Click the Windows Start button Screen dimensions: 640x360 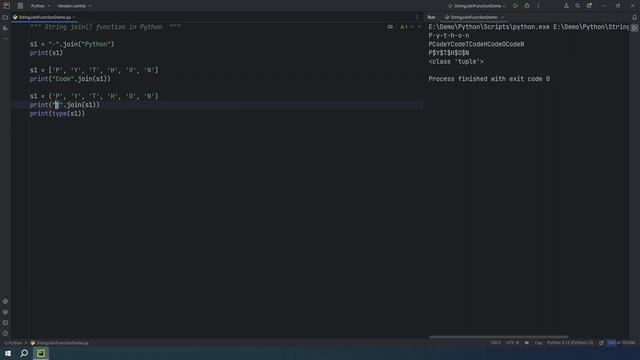tap(8, 353)
